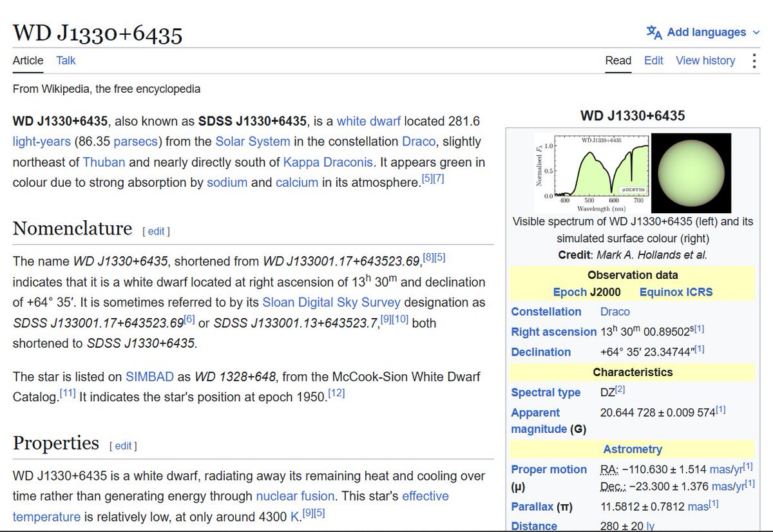Image resolution: width=773 pixels, height=532 pixels.
Task: Follow the Thuban link
Action: click(104, 162)
